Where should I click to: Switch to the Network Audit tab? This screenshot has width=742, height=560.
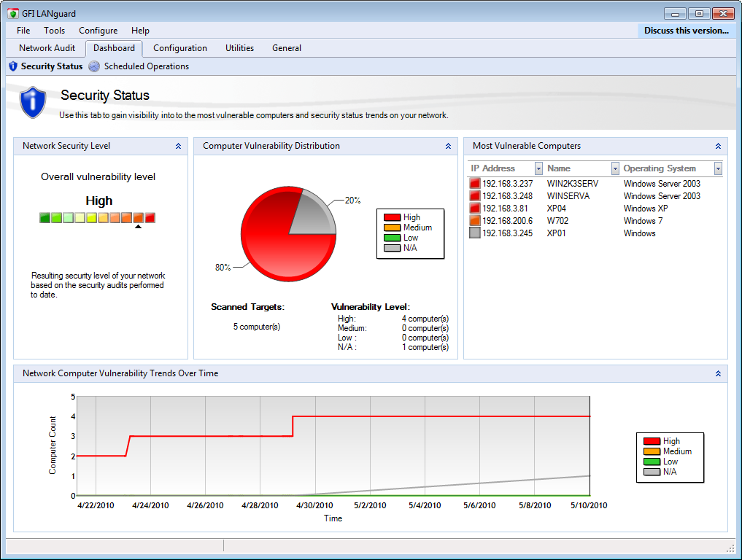(x=47, y=48)
